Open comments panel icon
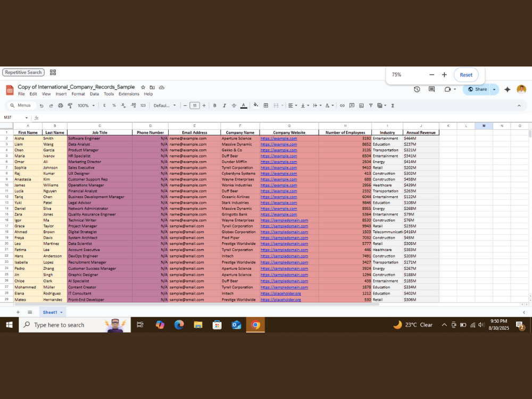 click(431, 89)
